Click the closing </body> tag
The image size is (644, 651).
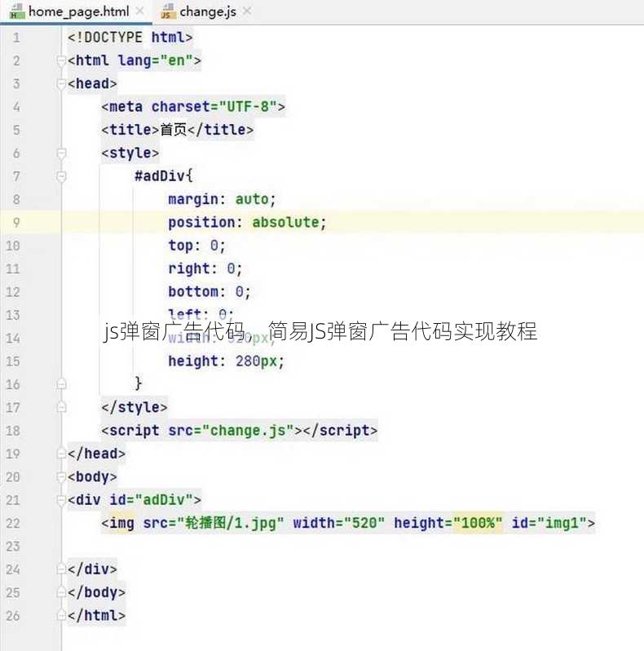[x=96, y=592]
